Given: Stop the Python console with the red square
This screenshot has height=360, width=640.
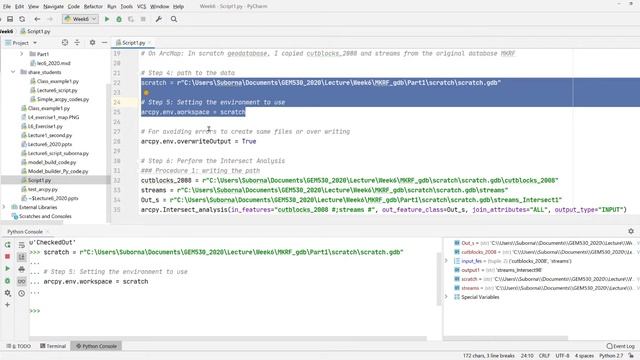Looking at the screenshot, I should pyautogui.click(x=7, y=256).
